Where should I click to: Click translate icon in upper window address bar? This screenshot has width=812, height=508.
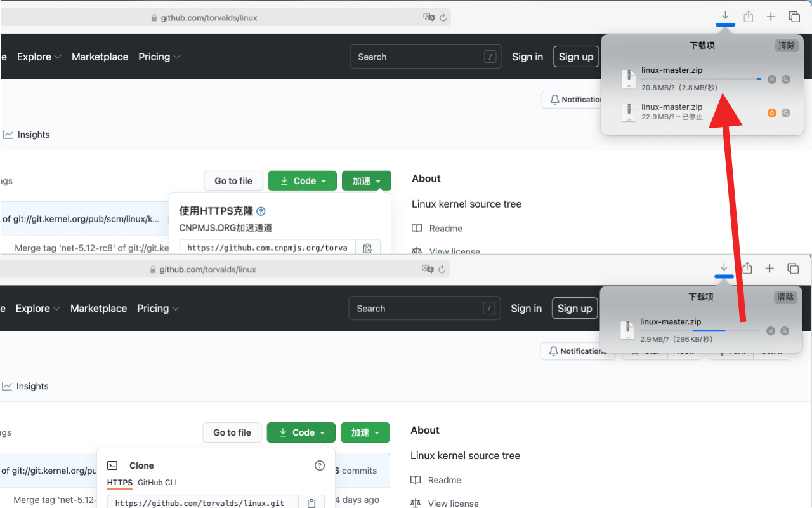click(429, 18)
